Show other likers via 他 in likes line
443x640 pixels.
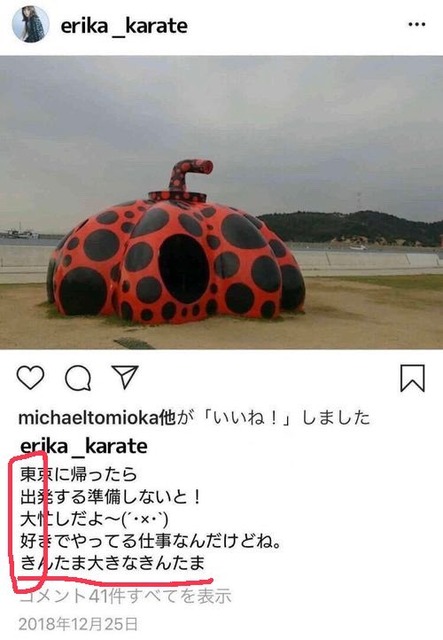167,418
